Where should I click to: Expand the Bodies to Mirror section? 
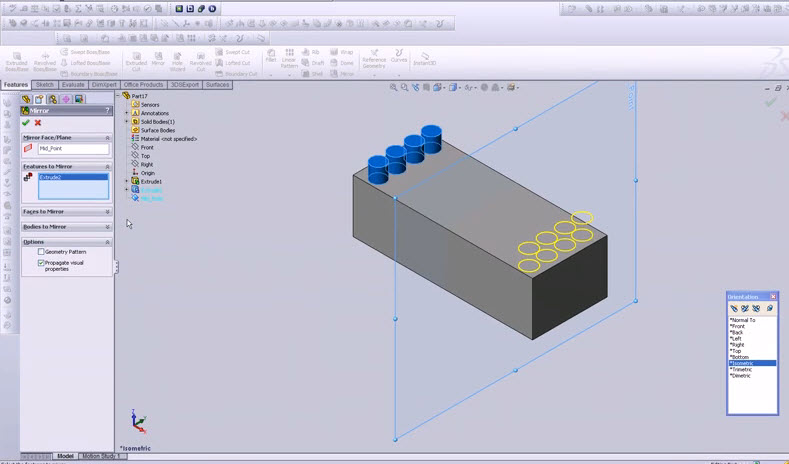point(107,227)
